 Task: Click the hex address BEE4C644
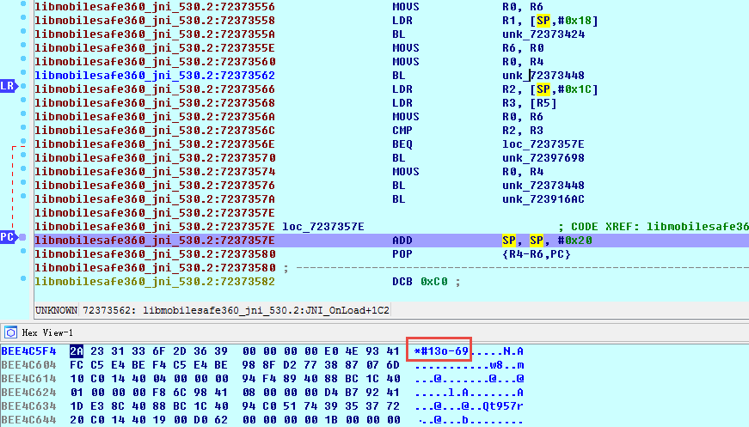pos(29,420)
